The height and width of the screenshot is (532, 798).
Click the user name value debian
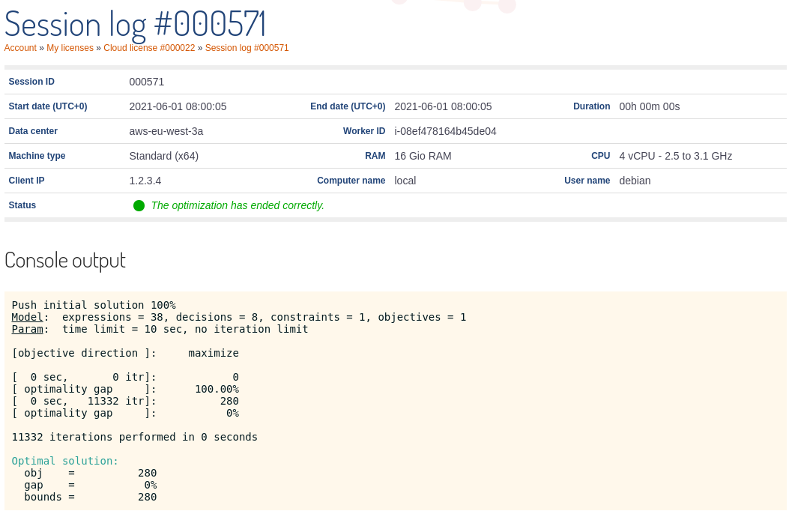pyautogui.click(x=635, y=181)
